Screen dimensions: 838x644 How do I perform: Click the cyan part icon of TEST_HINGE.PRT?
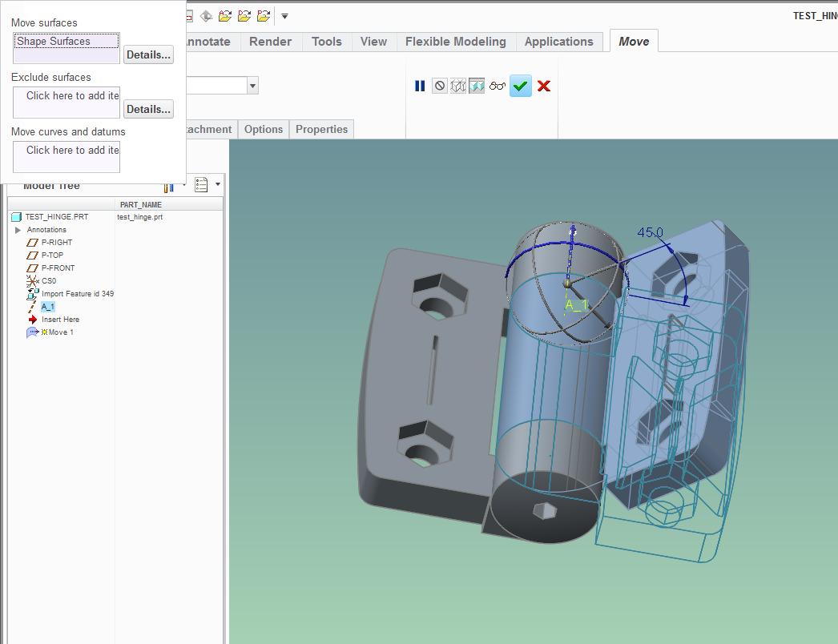(x=17, y=216)
